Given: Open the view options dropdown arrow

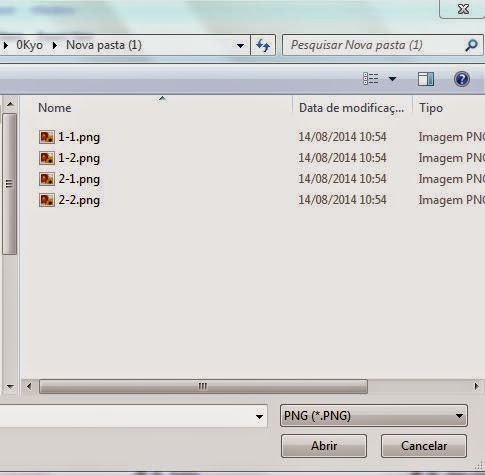Looking at the screenshot, I should tap(392, 79).
